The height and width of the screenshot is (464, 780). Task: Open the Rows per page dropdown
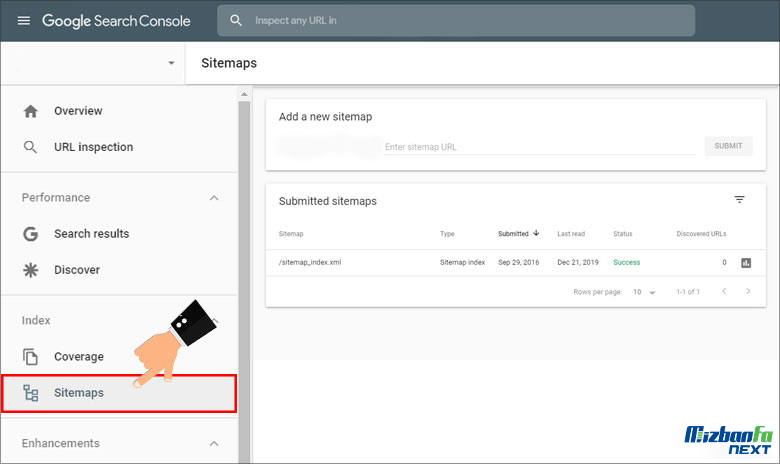[x=644, y=292]
